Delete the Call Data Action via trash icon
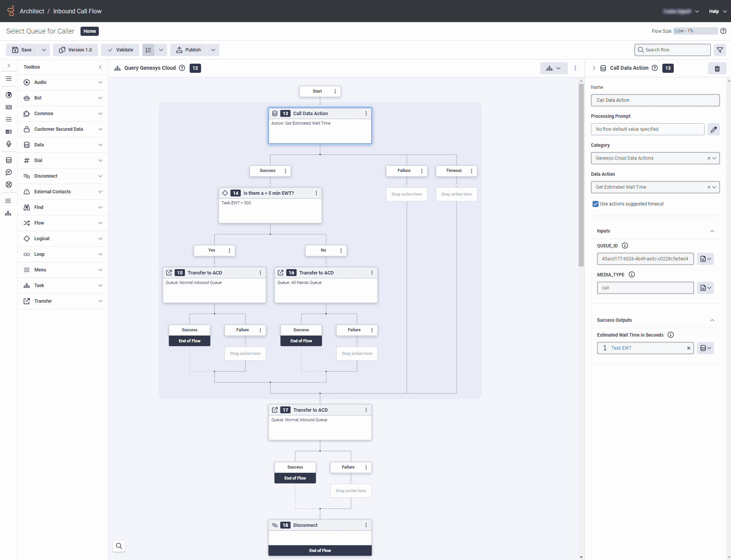 (x=717, y=68)
